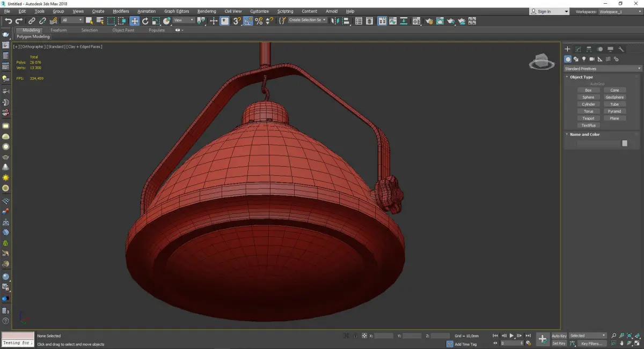
Task: Click the GeoSphere primitive button
Action: (614, 97)
